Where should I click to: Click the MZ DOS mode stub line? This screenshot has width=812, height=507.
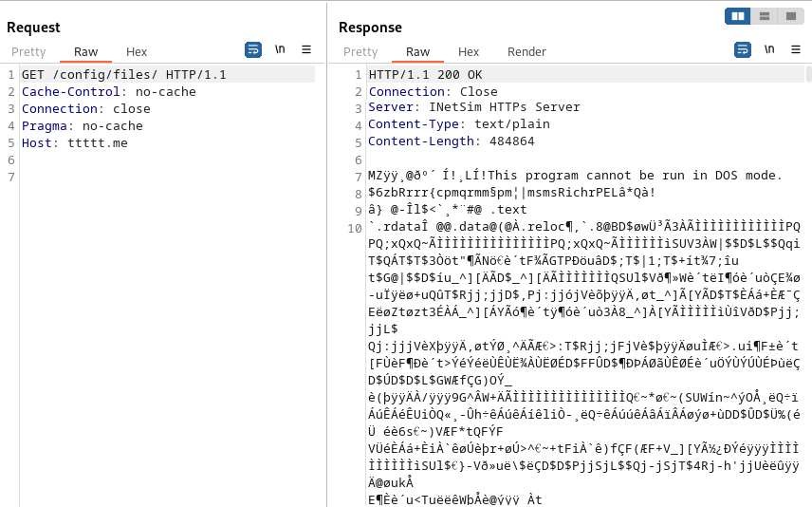click(x=575, y=176)
